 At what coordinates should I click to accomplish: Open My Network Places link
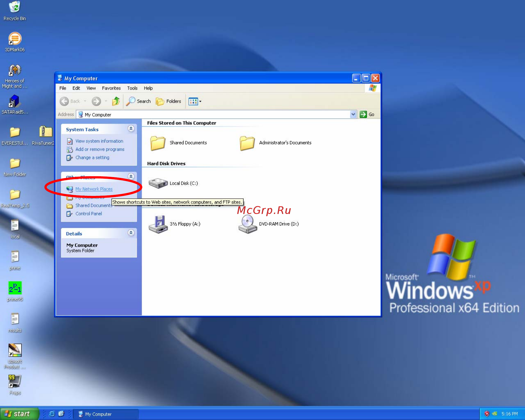[x=94, y=189]
